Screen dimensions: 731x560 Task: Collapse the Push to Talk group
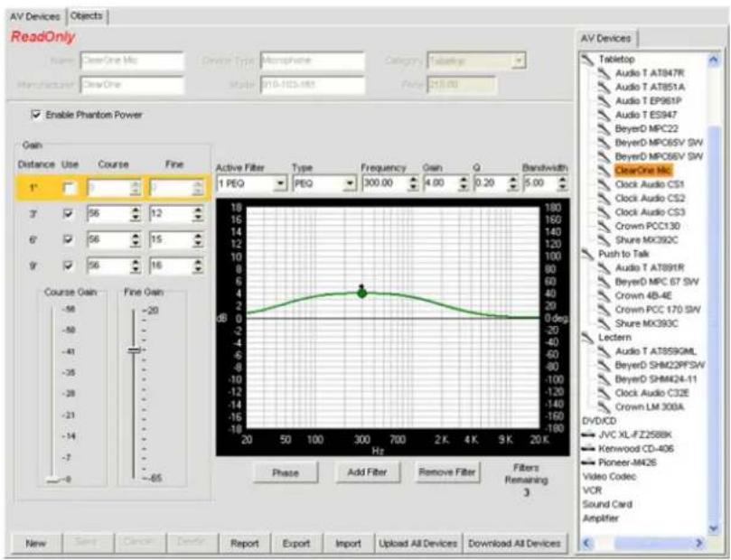587,254
